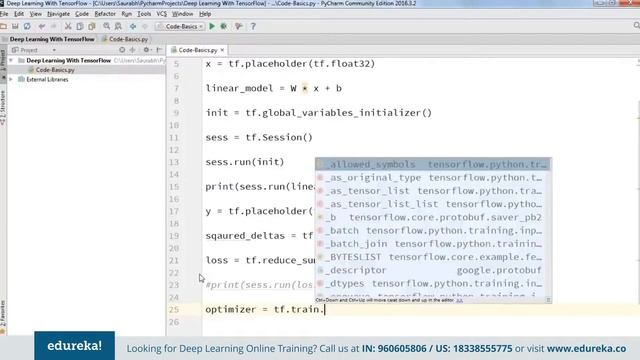640x360 pixels.
Task: Click Deep Learning With TensorFlow breadcrumb
Action: pos(52,39)
